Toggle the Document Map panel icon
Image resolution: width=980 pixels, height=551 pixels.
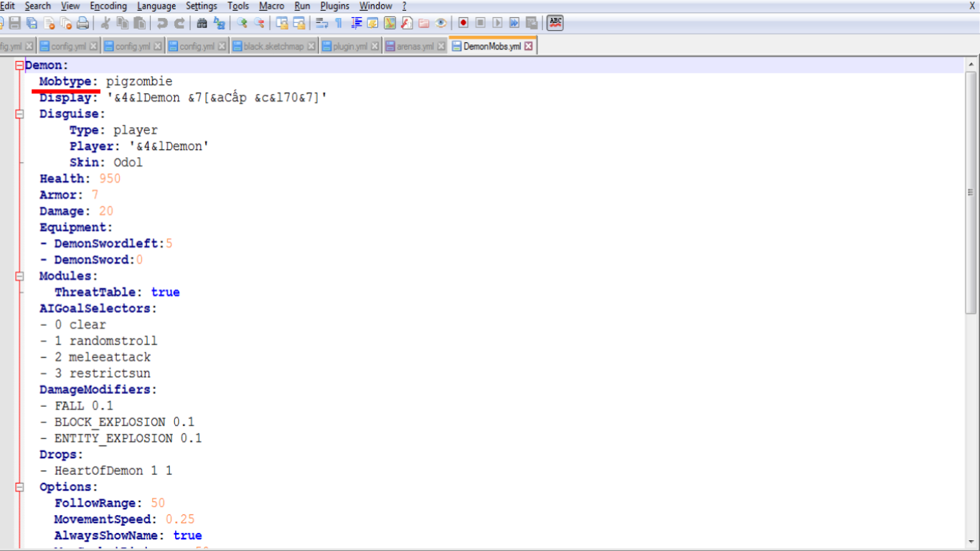[390, 23]
